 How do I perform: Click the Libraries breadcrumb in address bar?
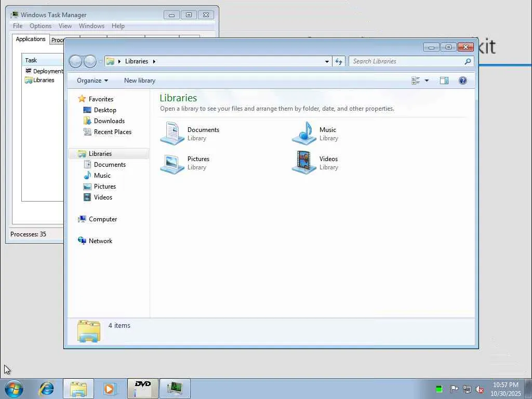(x=137, y=61)
